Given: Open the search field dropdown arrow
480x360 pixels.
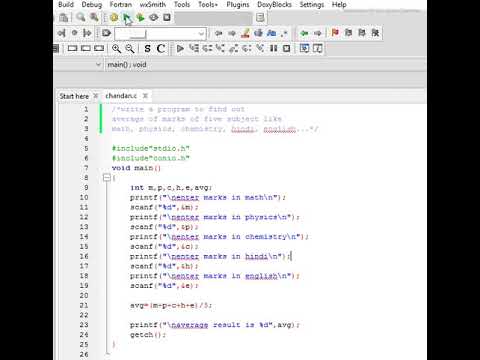Looking at the screenshot, I should tap(201, 34).
